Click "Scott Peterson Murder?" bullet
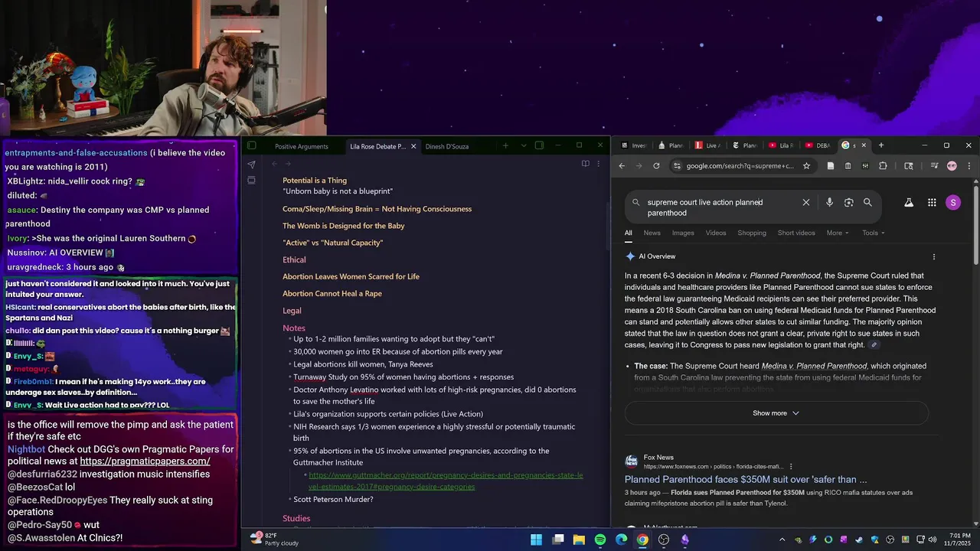This screenshot has height=551, width=980. (x=333, y=500)
